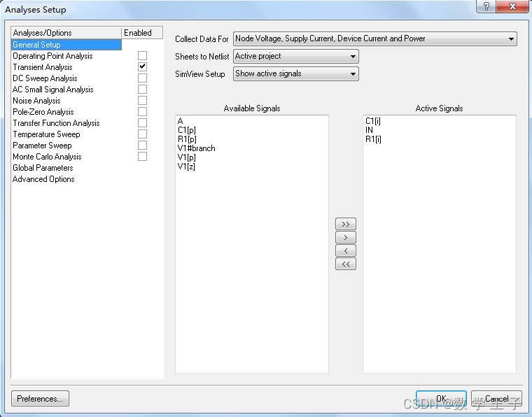Expand the Sheets to Netlist dropdown

click(295, 56)
